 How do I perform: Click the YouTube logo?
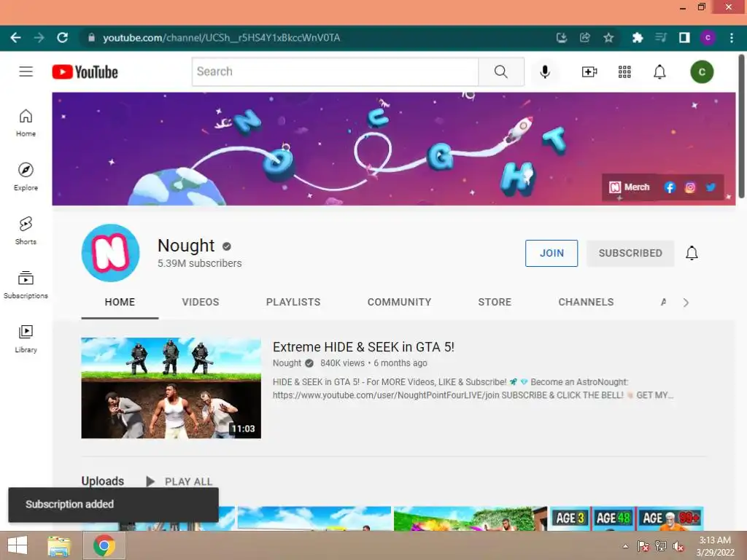[85, 72]
